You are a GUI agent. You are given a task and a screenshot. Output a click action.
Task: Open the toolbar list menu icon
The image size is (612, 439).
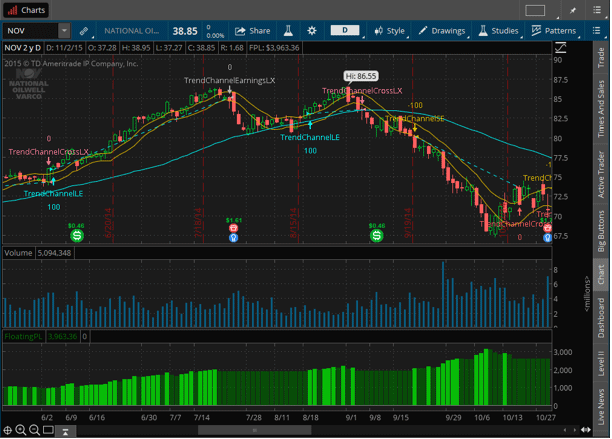click(596, 30)
